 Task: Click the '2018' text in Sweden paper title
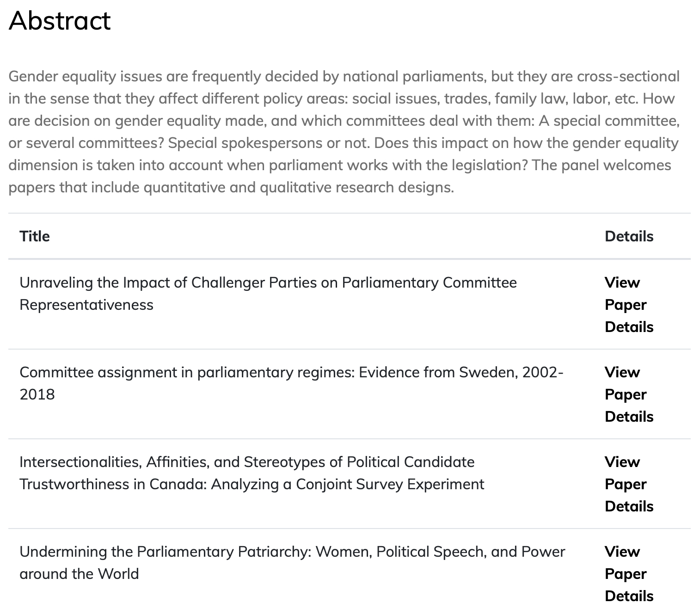click(x=37, y=394)
